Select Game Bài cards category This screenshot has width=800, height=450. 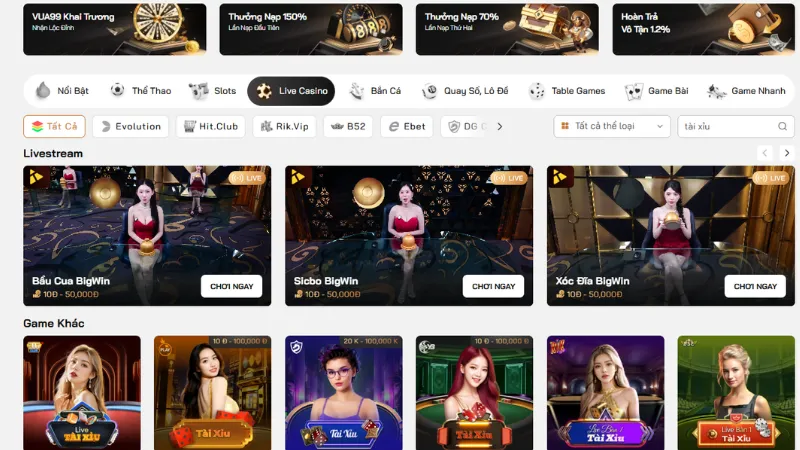[x=657, y=91]
